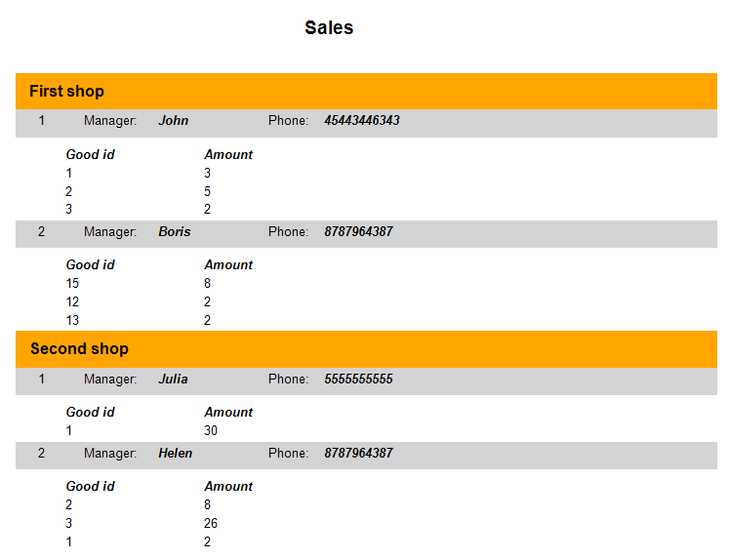Image resolution: width=731 pixels, height=560 pixels.
Task: Click Amount column header under Julia
Action: [x=228, y=412]
